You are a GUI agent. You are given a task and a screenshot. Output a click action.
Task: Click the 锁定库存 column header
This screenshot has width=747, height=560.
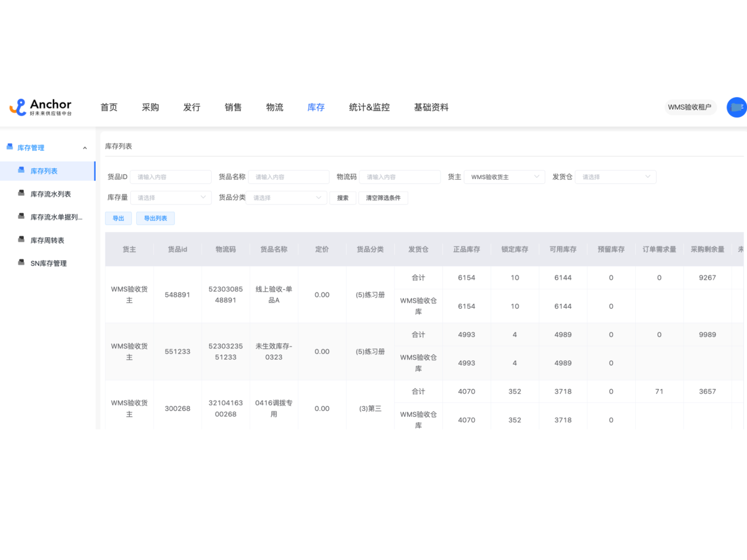click(x=515, y=249)
